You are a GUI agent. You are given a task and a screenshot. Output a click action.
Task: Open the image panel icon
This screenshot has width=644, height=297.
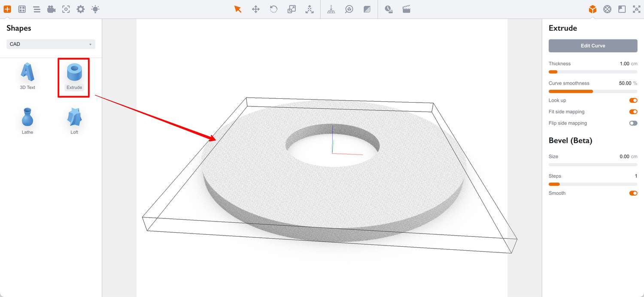point(622,9)
